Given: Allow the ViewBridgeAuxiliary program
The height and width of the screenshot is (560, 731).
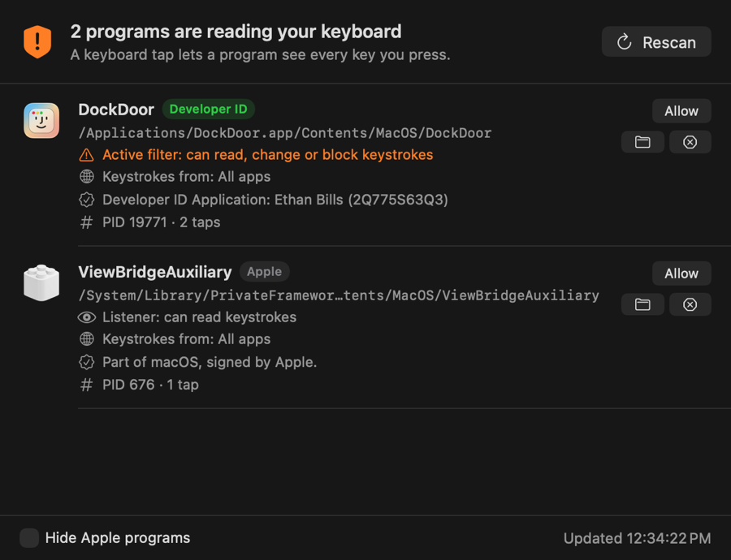Looking at the screenshot, I should click(x=681, y=274).
